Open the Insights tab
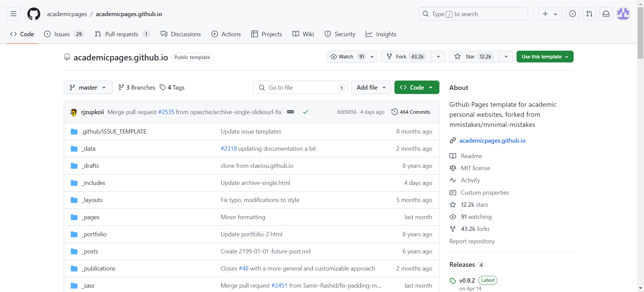The image size is (644, 292). [x=381, y=34]
